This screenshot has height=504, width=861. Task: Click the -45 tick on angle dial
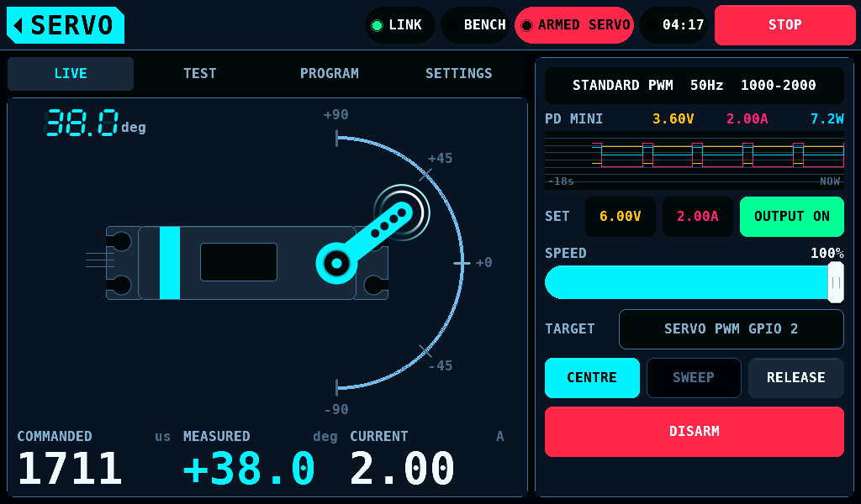[425, 351]
